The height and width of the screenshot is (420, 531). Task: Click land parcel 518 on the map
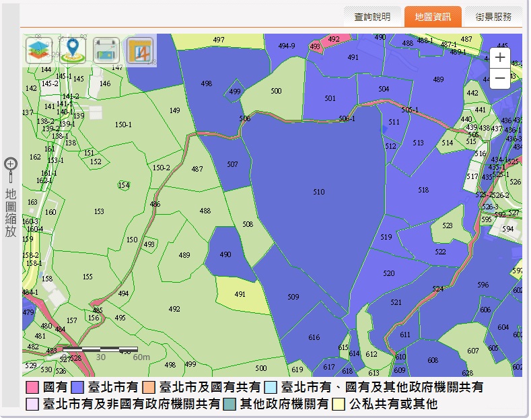[x=423, y=190]
